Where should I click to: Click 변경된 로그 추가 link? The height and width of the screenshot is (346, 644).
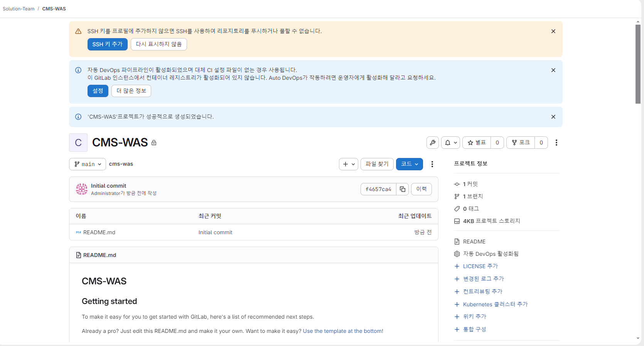point(484,279)
